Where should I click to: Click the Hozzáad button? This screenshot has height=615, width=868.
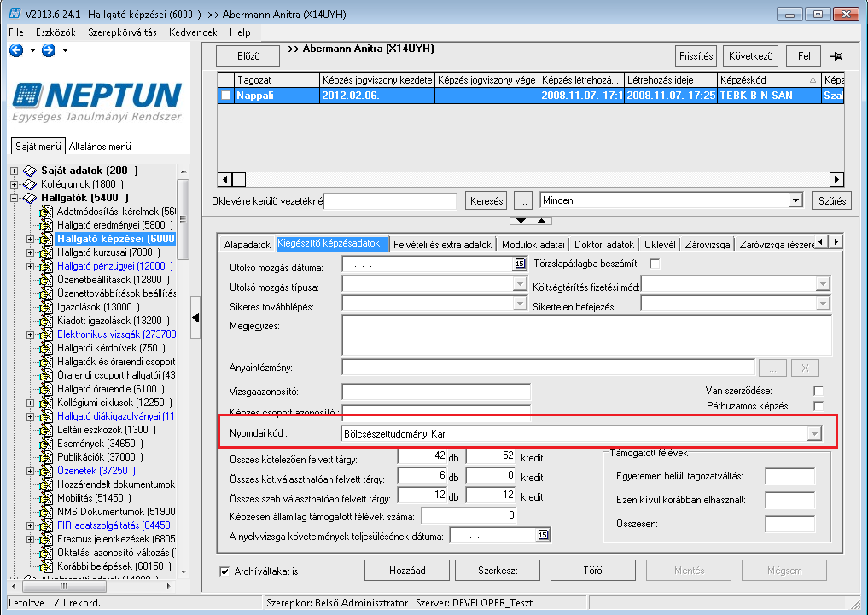tap(407, 570)
